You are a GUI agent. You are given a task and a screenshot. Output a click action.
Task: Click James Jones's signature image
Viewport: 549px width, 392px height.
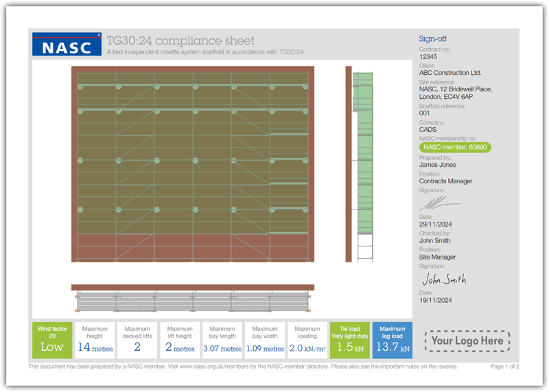tap(440, 204)
